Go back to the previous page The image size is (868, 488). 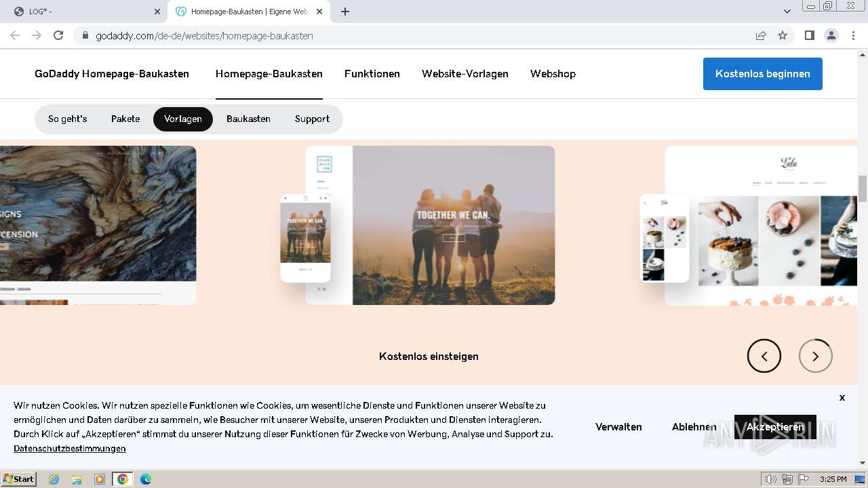(x=15, y=35)
